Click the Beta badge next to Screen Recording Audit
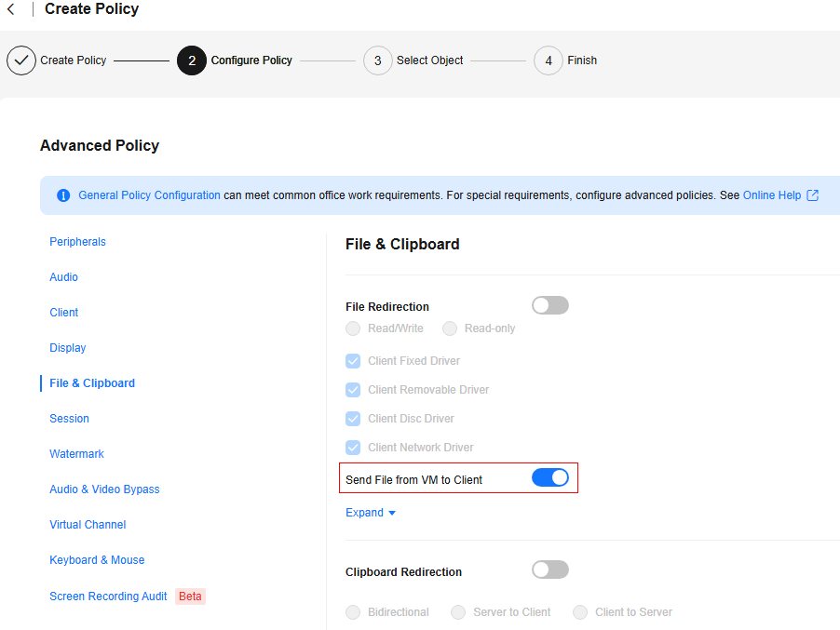 point(190,596)
